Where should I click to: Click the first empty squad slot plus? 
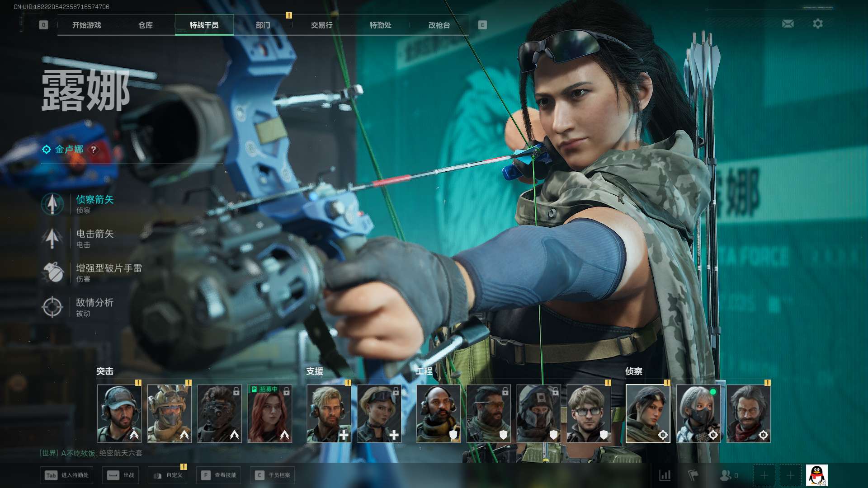pos(764,475)
